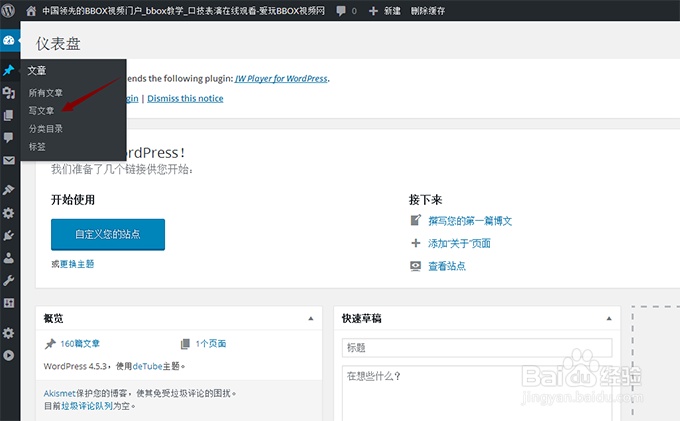Open the dashboard icon in sidebar
This screenshot has width=680, height=421.
pos(9,40)
